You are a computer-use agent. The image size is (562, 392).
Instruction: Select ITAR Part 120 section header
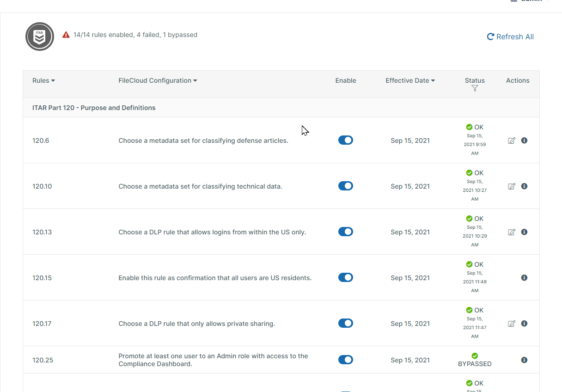[94, 108]
